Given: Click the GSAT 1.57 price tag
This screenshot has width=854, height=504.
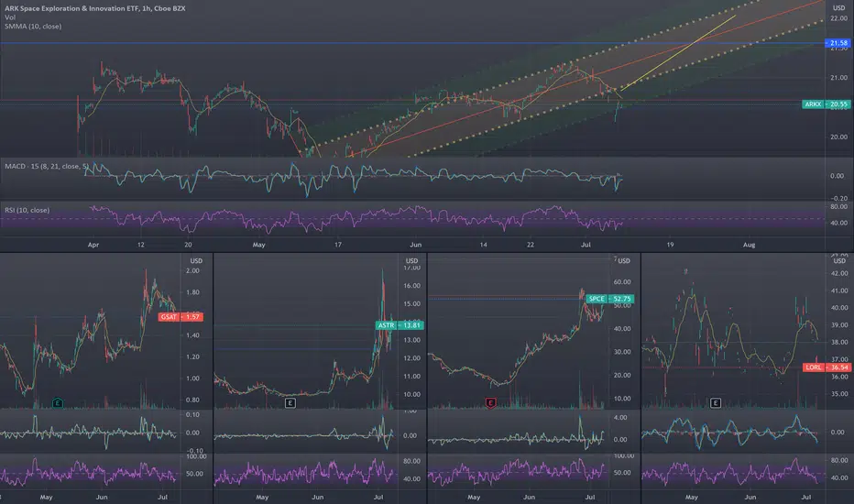Looking at the screenshot, I should point(181,317).
